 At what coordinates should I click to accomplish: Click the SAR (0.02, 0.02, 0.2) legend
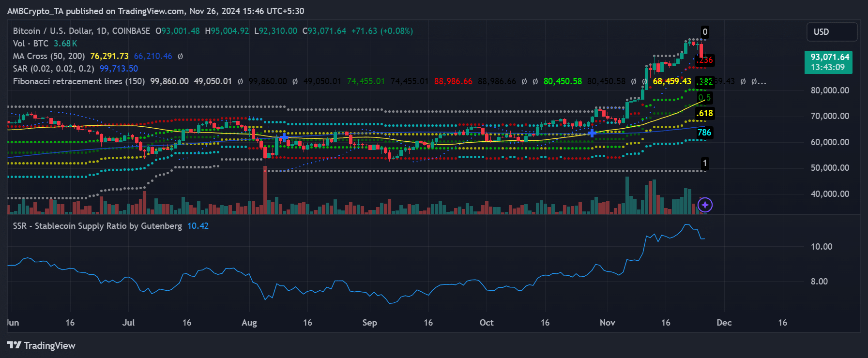point(53,69)
